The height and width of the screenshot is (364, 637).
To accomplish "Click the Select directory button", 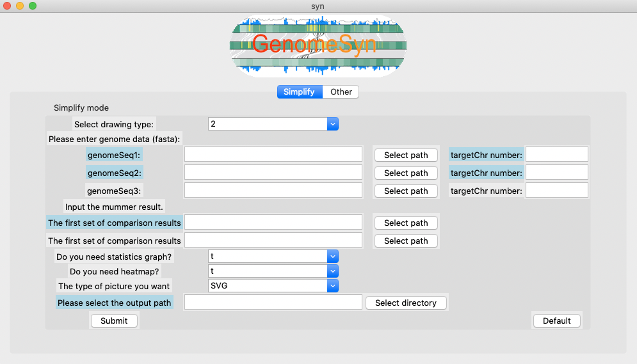I will tap(406, 303).
